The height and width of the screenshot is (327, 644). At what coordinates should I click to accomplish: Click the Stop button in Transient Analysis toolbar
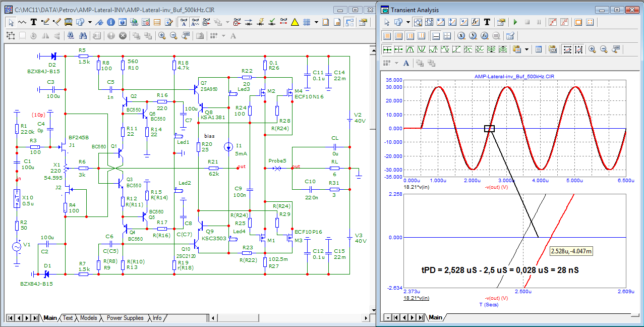pyautogui.click(x=527, y=22)
